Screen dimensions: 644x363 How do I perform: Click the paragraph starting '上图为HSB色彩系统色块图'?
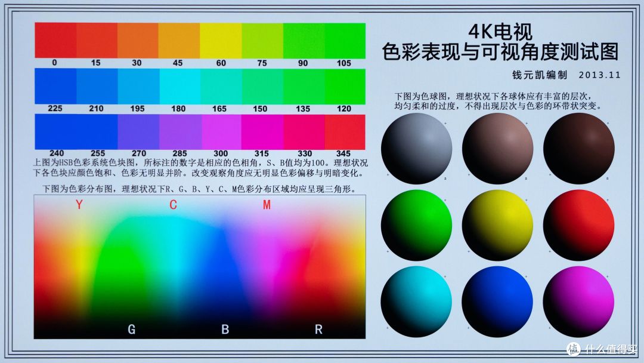(x=200, y=168)
